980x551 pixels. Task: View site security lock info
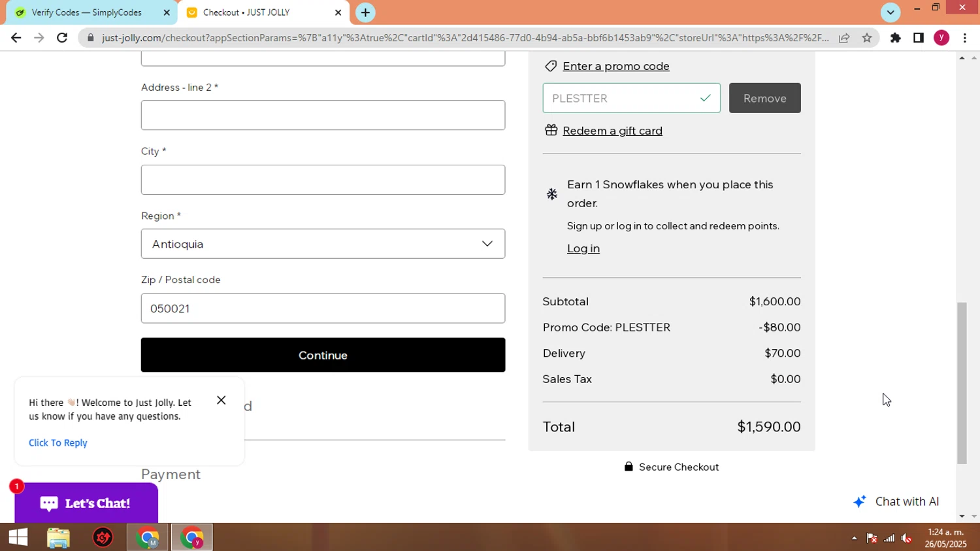tap(91, 38)
